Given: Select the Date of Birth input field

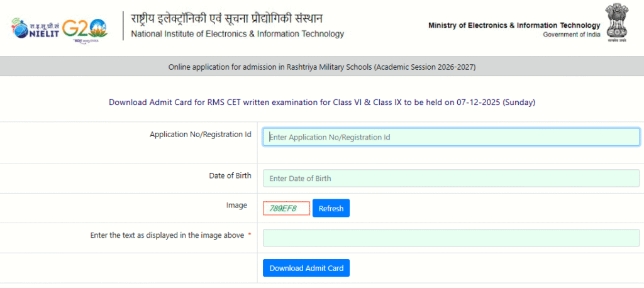Looking at the screenshot, I should point(451,179).
